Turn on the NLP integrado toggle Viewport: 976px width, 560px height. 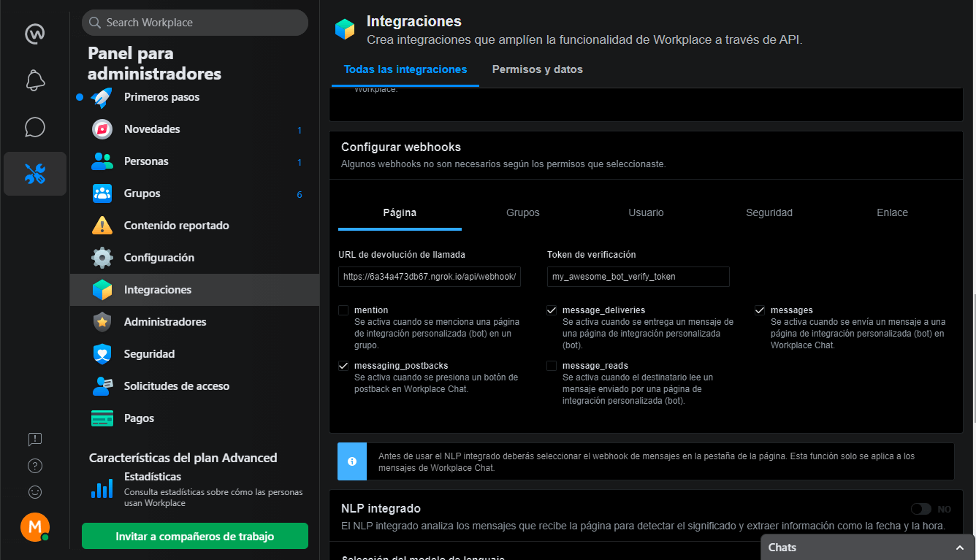(x=921, y=509)
